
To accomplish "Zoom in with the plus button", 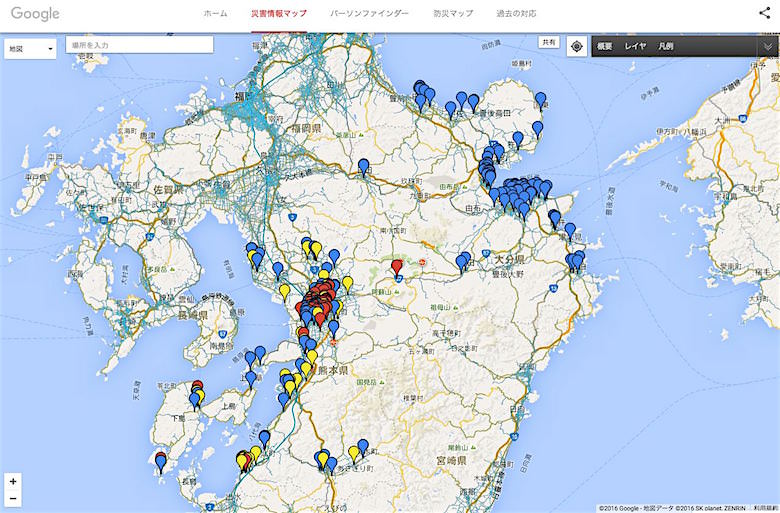I will (13, 481).
